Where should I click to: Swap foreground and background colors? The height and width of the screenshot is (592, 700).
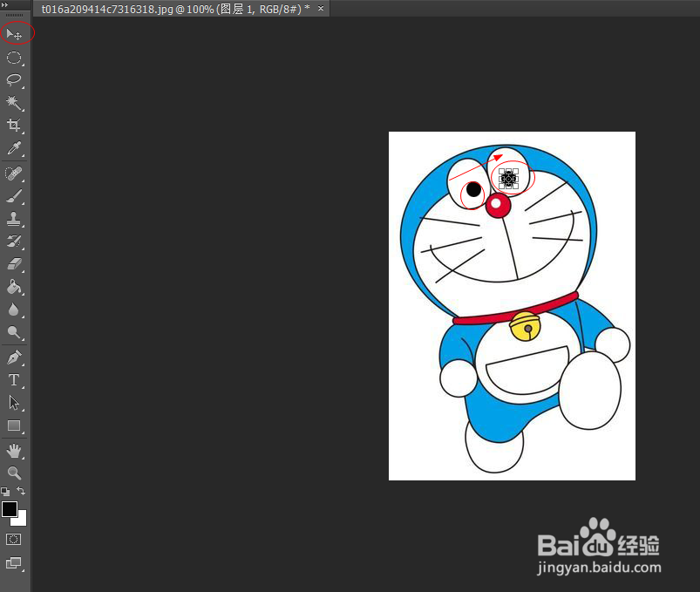point(21,491)
